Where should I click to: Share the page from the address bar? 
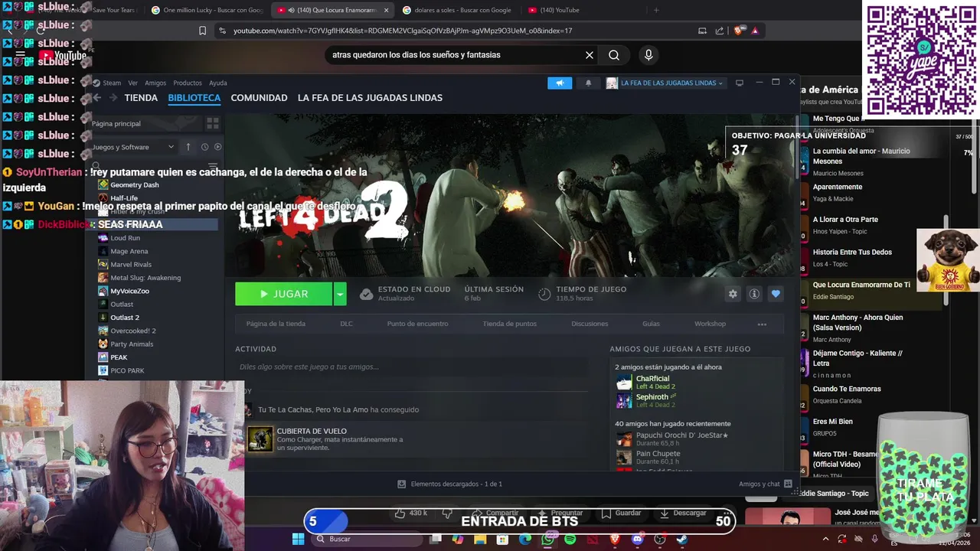[720, 31]
